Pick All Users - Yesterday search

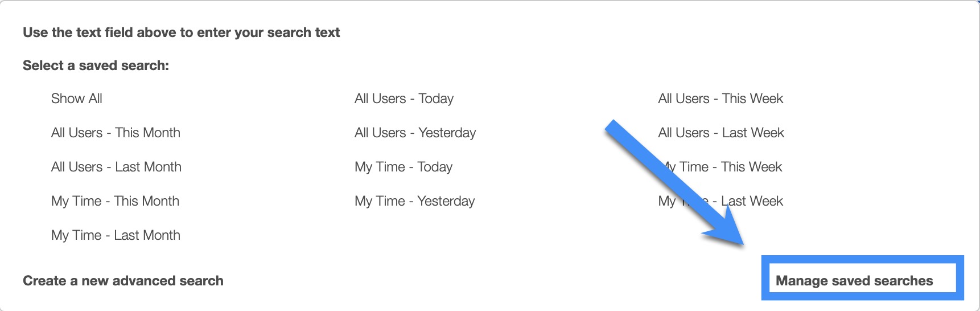point(415,133)
